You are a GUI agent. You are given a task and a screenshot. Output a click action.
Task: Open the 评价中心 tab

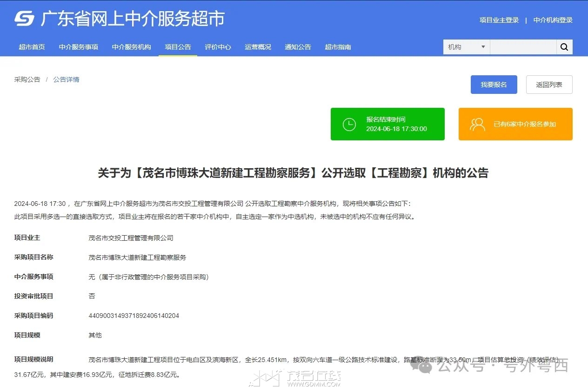coord(218,47)
